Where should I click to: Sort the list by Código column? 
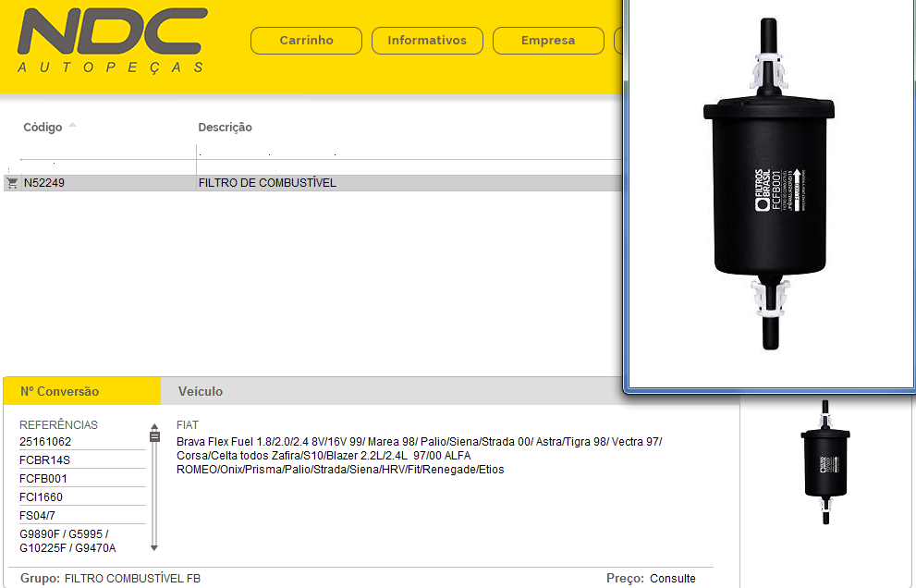pos(43,127)
